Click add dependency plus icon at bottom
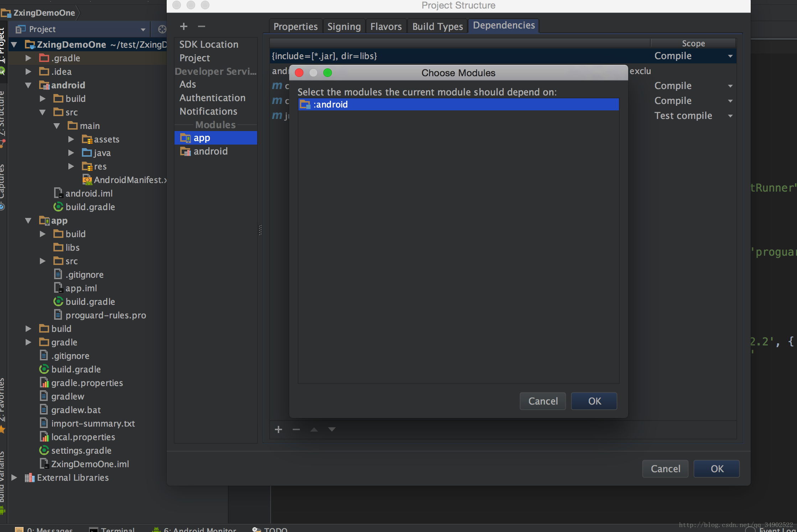Image resolution: width=797 pixels, height=532 pixels. 278,429
